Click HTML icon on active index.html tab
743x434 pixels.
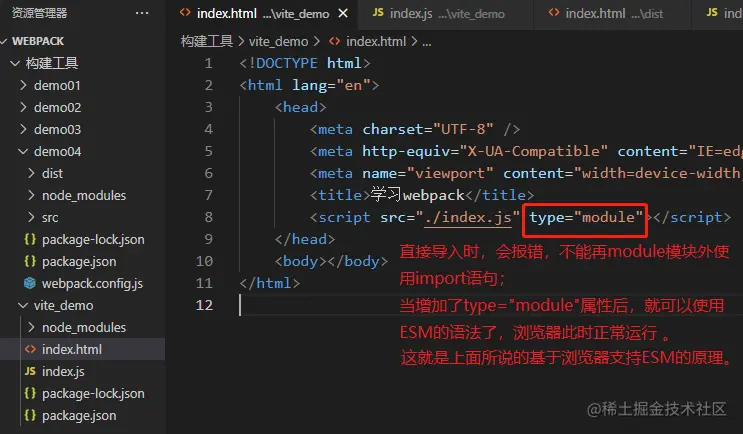185,13
